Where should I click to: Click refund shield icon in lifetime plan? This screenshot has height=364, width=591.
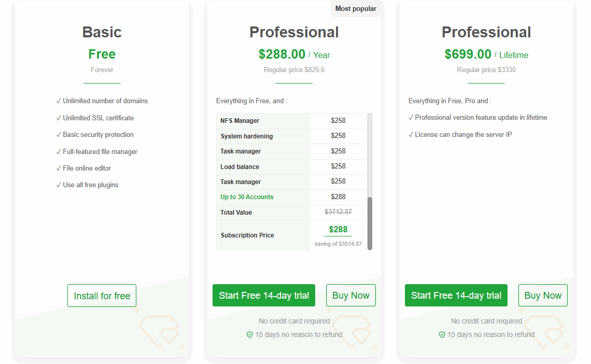click(x=442, y=334)
